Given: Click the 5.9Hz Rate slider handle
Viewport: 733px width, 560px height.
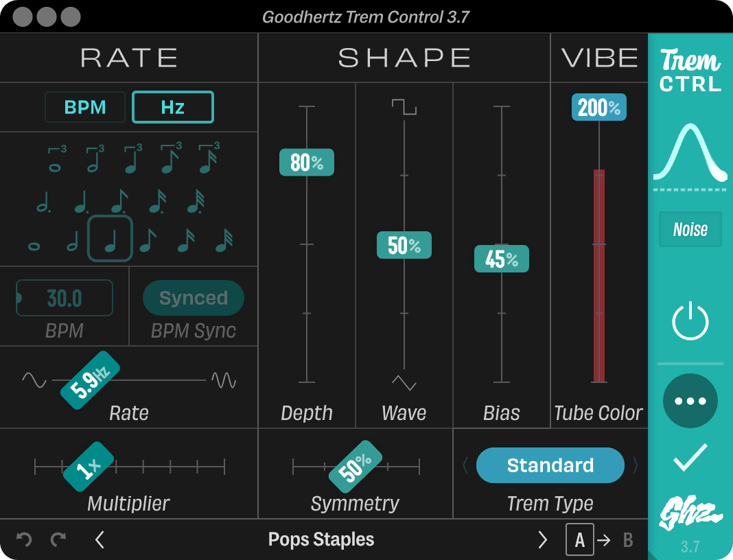Looking at the screenshot, I should coord(90,380).
